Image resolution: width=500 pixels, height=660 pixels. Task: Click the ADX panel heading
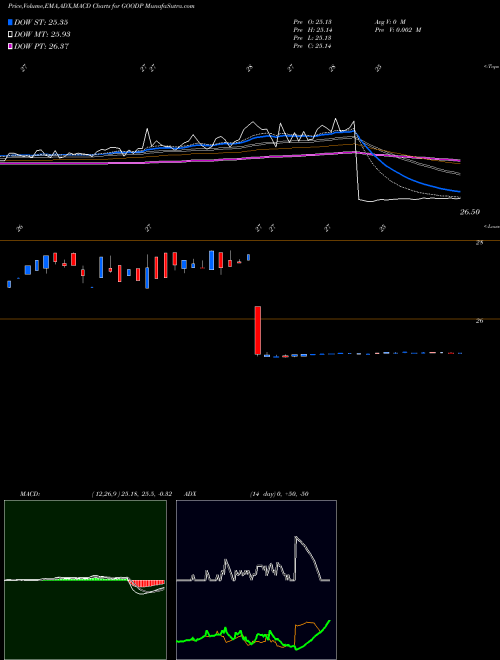point(190,494)
